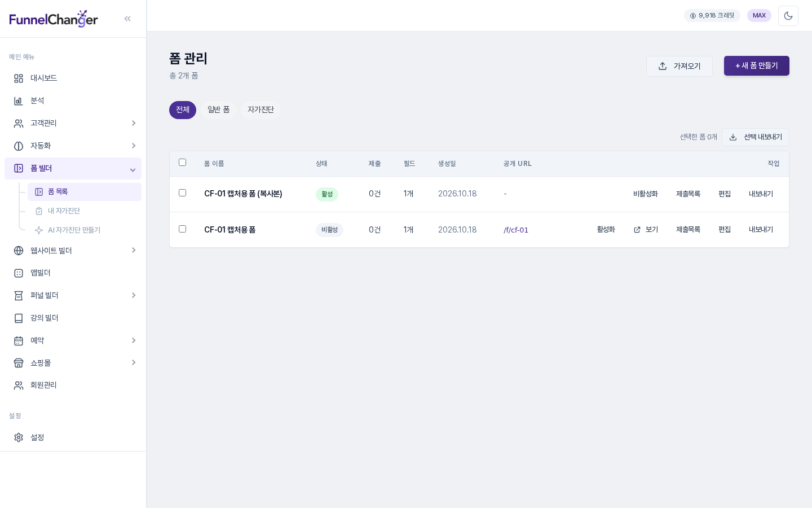Click the automation icon in sidebar
Image resolution: width=812 pixels, height=508 pixels.
click(19, 146)
